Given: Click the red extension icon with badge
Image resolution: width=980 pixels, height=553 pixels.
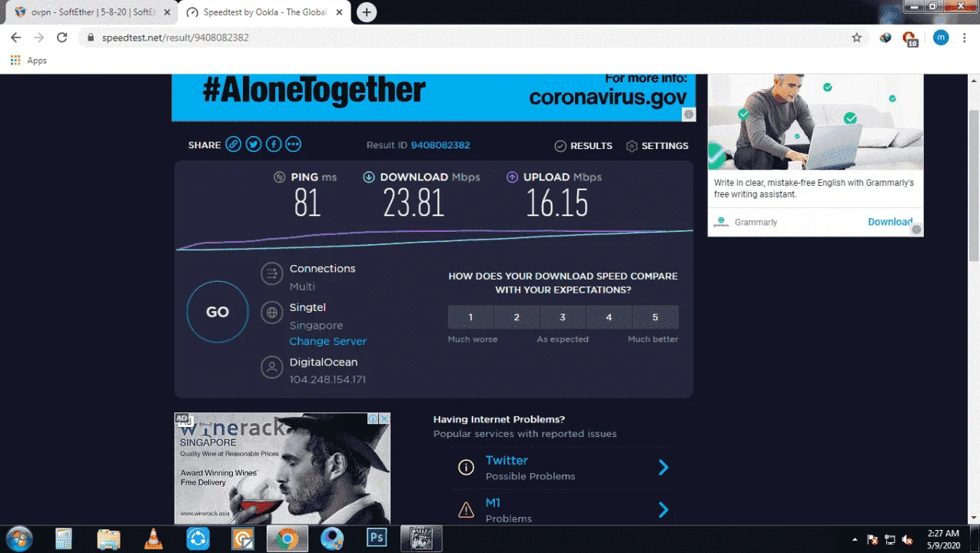Looking at the screenshot, I should [x=910, y=38].
